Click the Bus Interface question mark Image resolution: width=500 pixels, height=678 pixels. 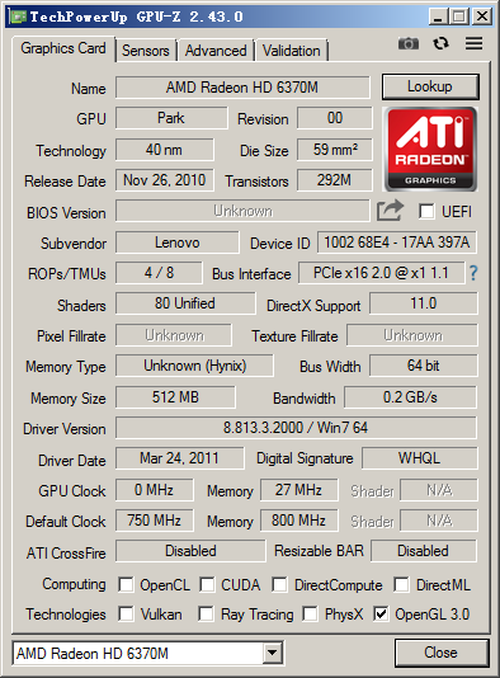click(x=473, y=273)
